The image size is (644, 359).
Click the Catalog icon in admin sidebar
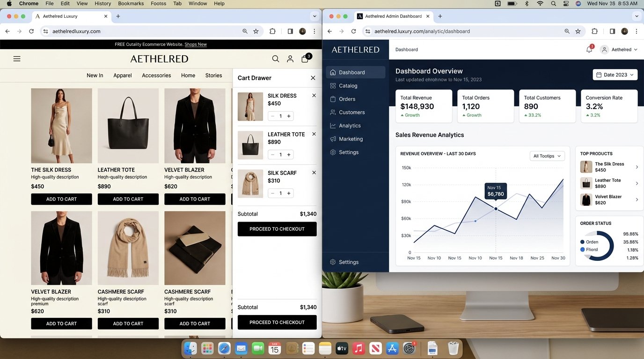click(333, 86)
